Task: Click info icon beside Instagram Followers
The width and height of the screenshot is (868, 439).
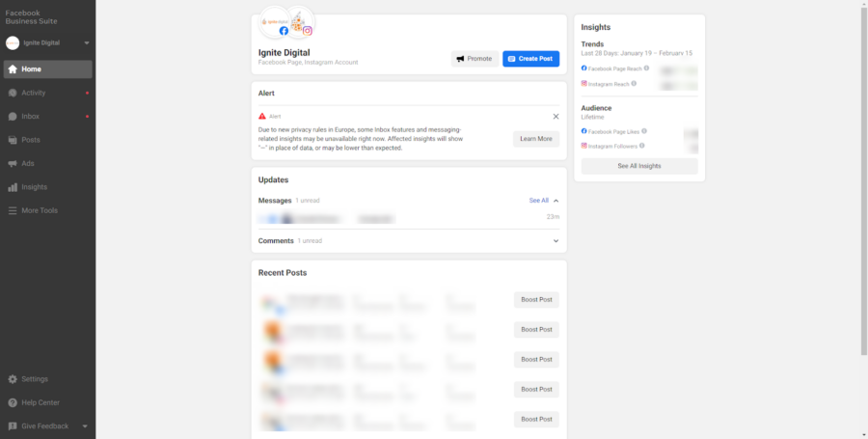Action: [641, 146]
